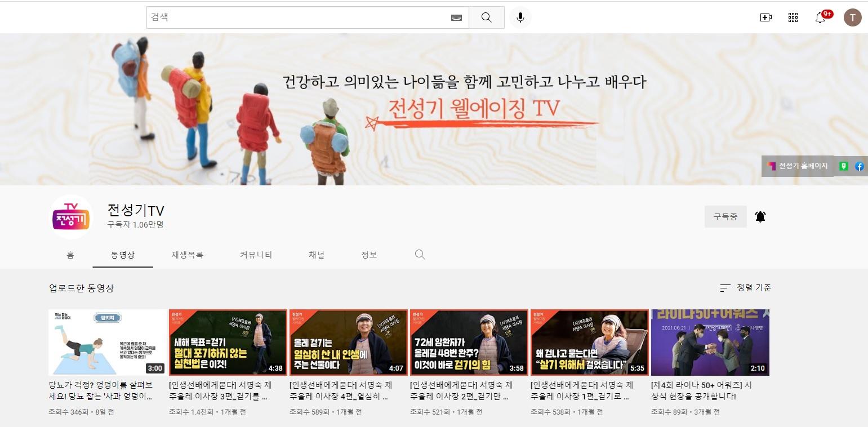Click '조회수 346회 • 8일 전' text
The image size is (868, 427).
click(82, 412)
